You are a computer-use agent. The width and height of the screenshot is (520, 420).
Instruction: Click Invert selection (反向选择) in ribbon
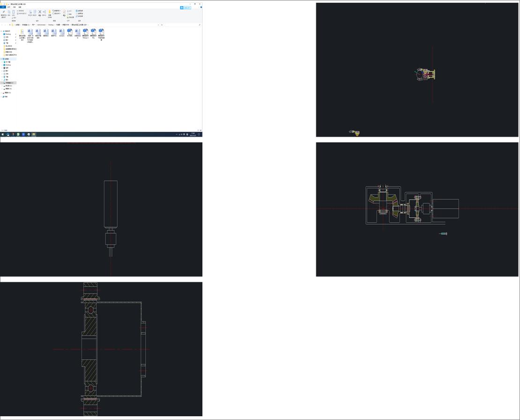(80, 16)
